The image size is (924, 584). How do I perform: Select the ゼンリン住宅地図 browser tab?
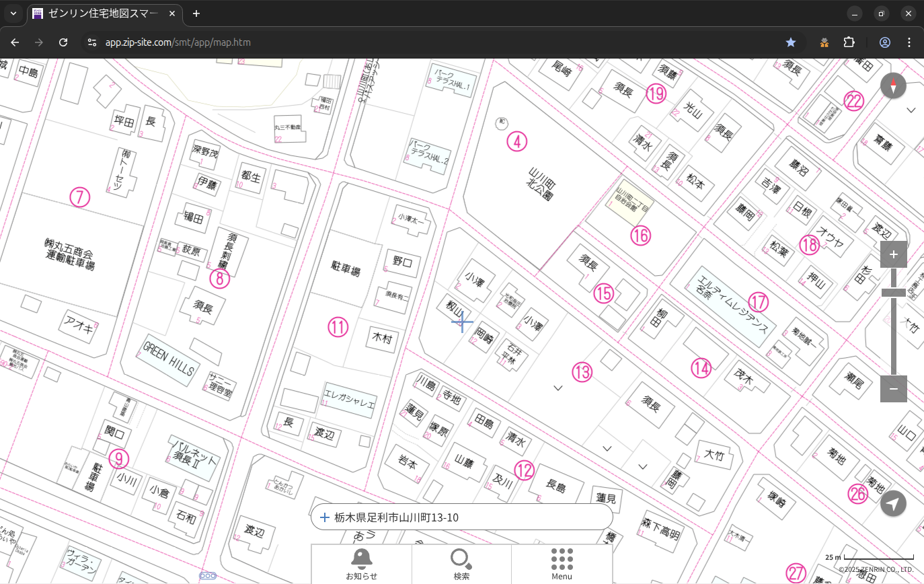tap(104, 13)
